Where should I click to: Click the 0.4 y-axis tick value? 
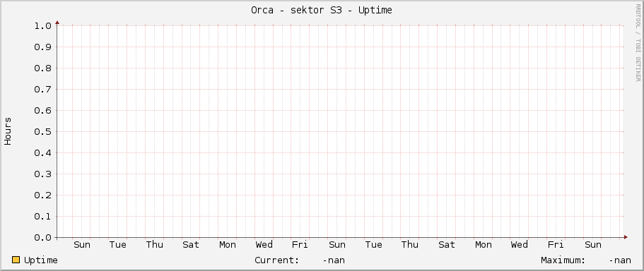point(42,153)
